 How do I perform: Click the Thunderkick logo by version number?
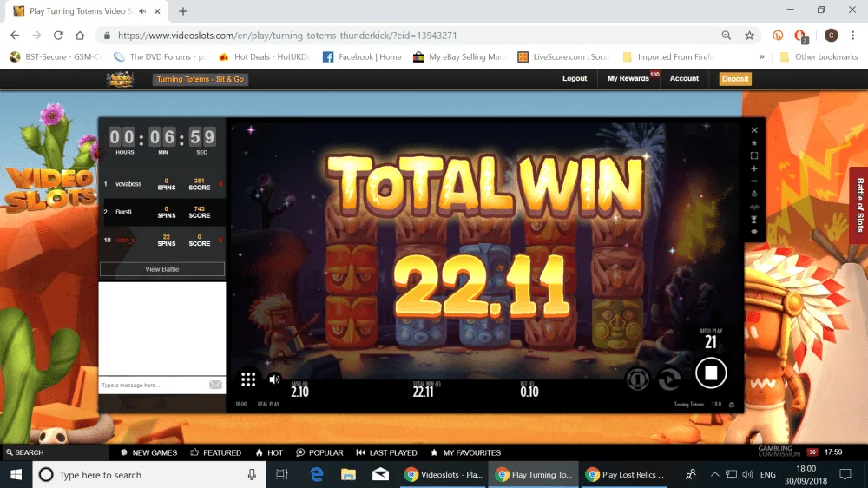coord(731,405)
